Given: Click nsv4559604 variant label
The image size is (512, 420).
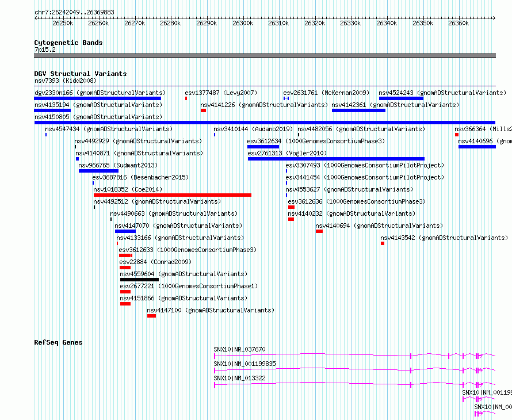Looking at the screenshot, I should [184, 274].
